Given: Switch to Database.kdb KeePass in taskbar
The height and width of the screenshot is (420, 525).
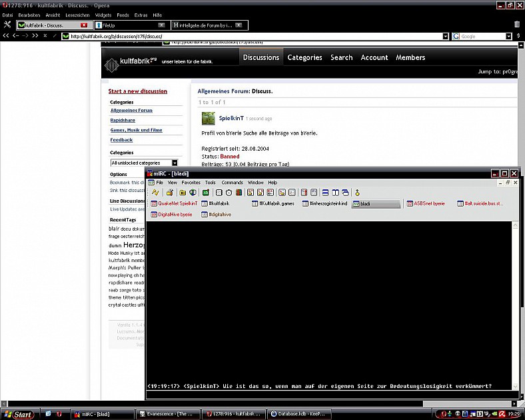Looking at the screenshot, I should (299, 414).
